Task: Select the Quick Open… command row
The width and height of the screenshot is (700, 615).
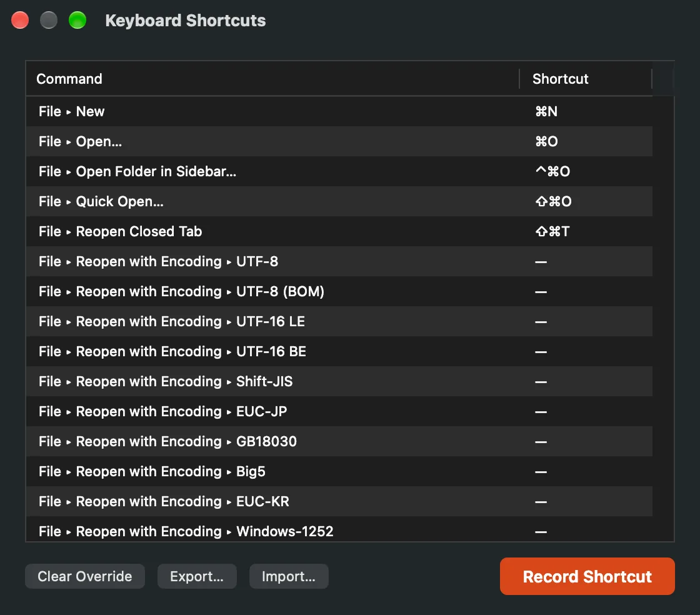Action: pos(339,201)
